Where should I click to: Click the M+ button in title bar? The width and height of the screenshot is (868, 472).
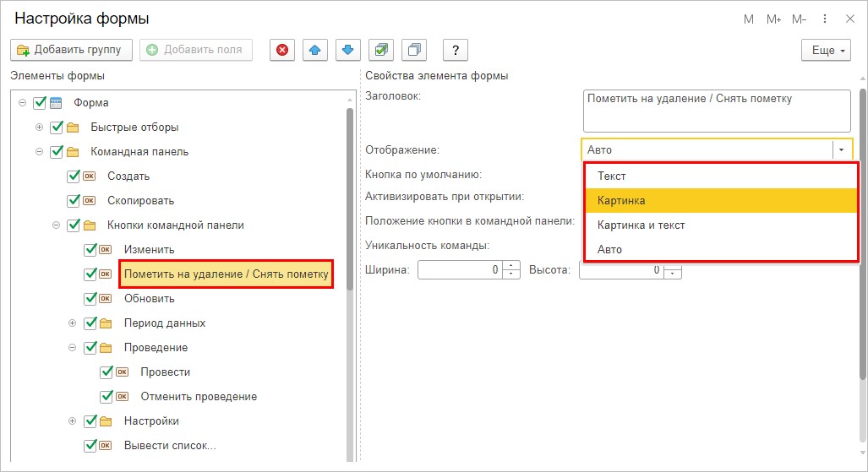tap(774, 19)
